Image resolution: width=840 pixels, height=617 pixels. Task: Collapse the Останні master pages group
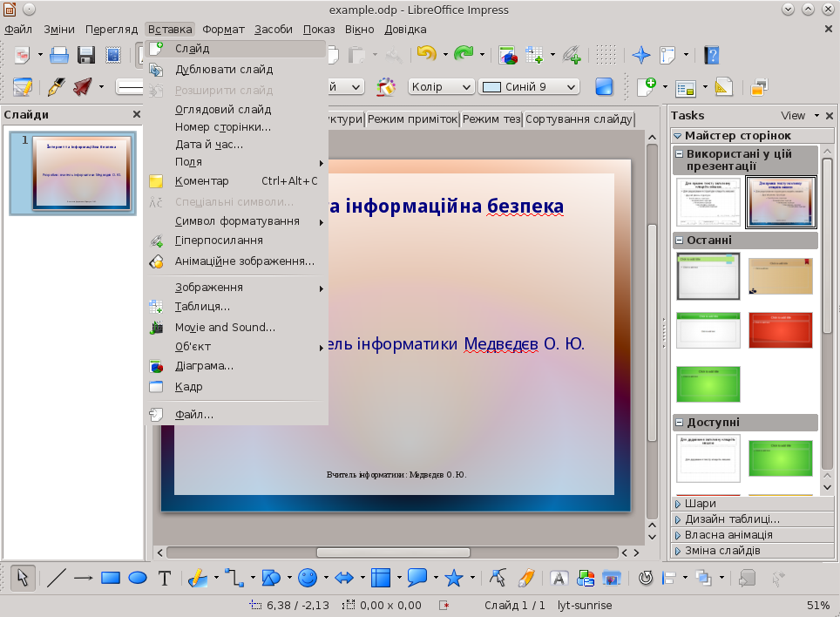click(679, 241)
